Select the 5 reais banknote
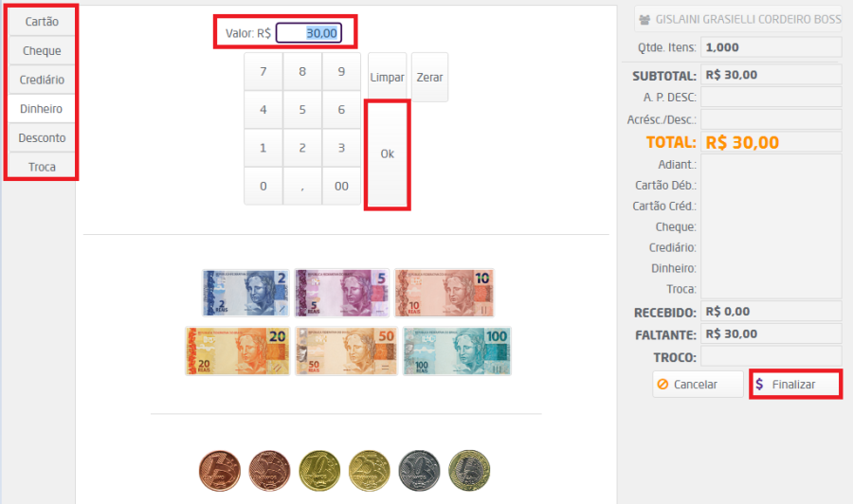853x504 pixels. pyautogui.click(x=342, y=293)
